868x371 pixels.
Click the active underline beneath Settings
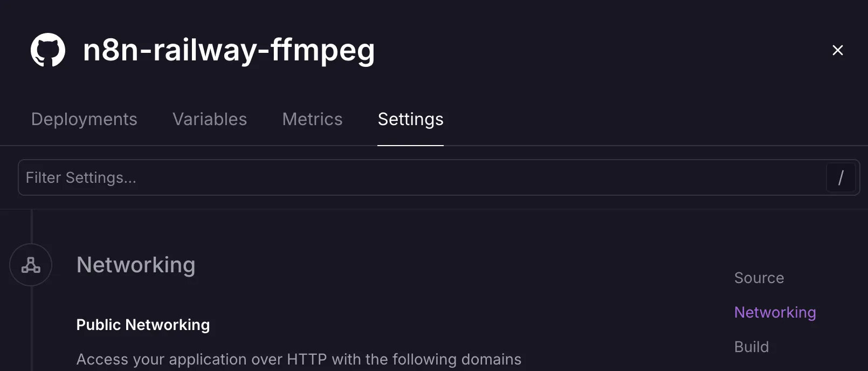[x=410, y=145]
